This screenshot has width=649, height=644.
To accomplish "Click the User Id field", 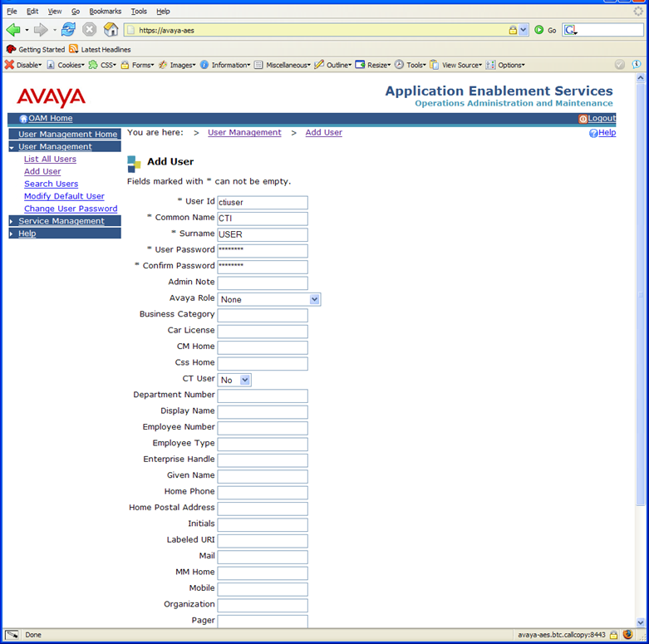I will 263,203.
